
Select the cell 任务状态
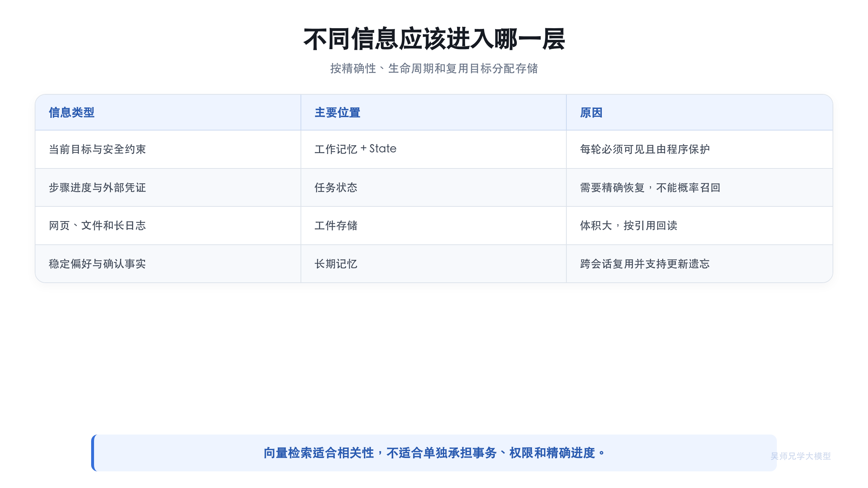pos(433,187)
